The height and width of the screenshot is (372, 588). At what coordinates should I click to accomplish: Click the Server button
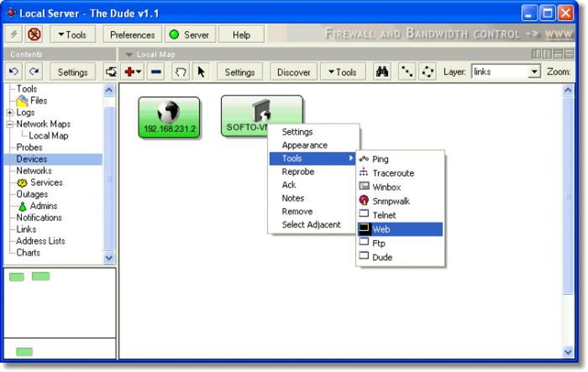pyautogui.click(x=191, y=35)
